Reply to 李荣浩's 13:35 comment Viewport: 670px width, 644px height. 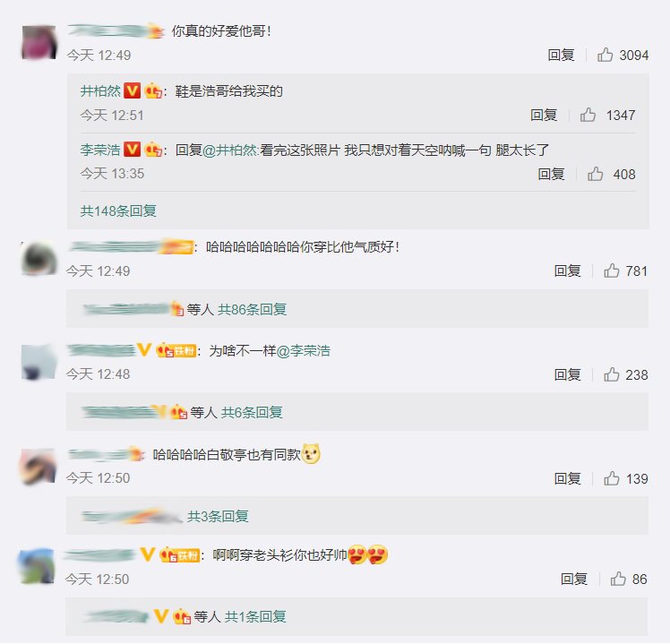coord(551,174)
